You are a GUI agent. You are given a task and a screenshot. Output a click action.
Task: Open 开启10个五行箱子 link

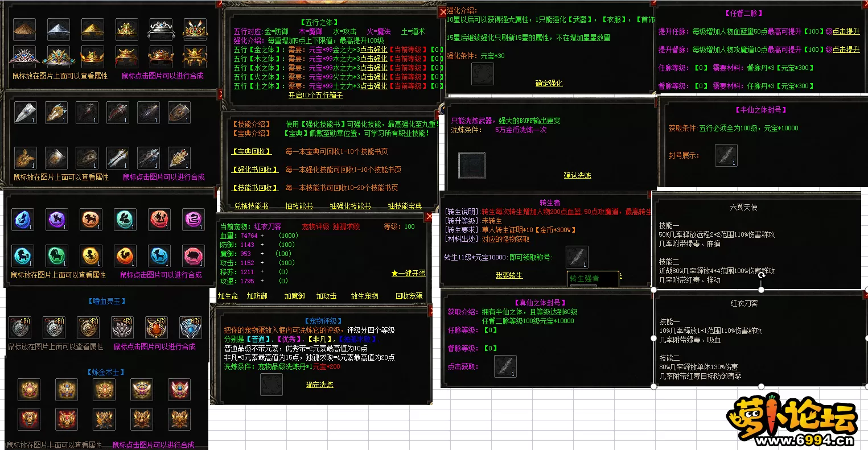316,95
